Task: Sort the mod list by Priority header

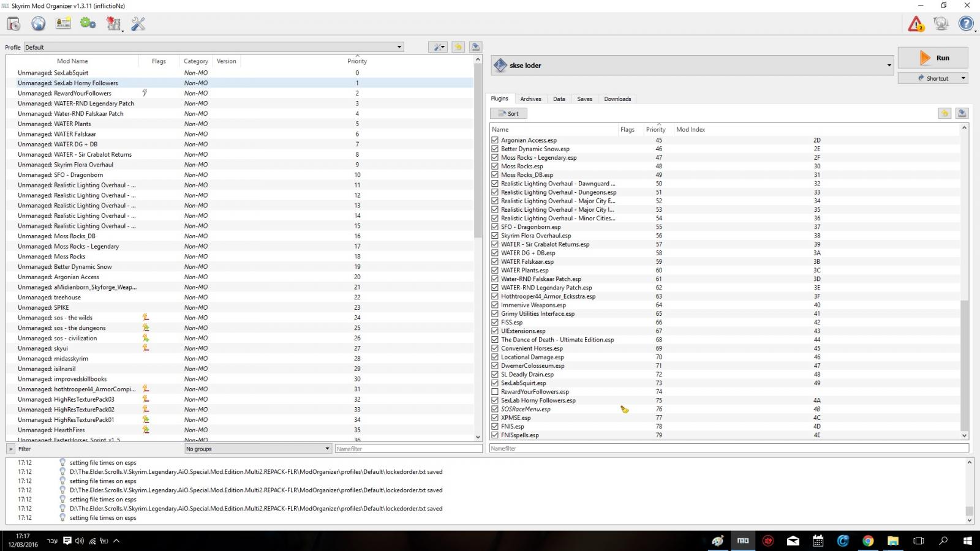Action: [x=357, y=61]
